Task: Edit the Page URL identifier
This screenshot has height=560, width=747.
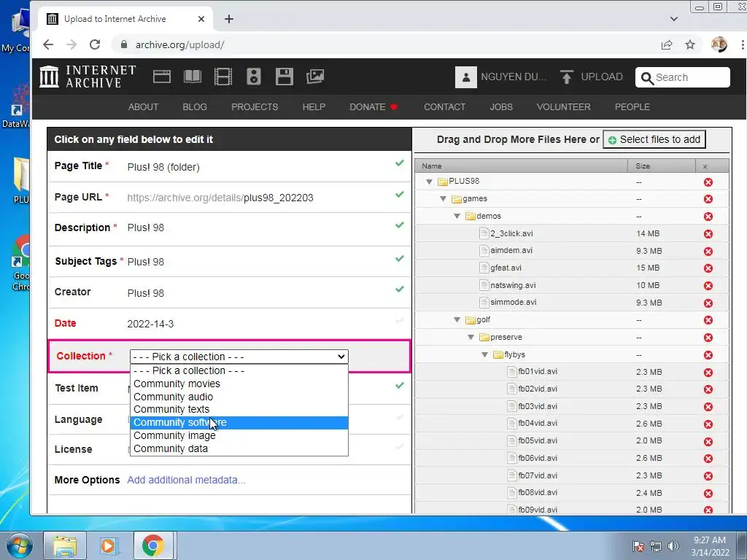Action: click(x=278, y=198)
